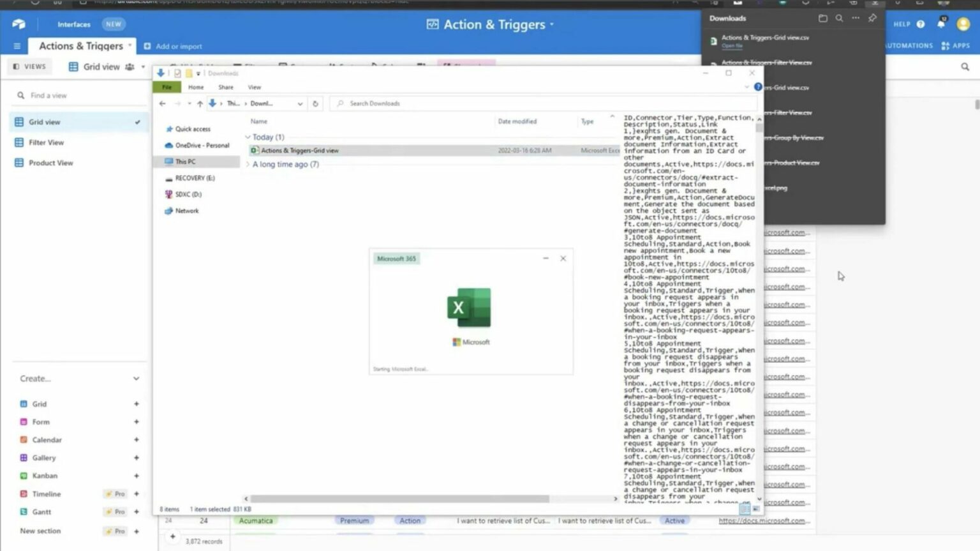This screenshot has width=980, height=551.
Task: Switch to the View tab in File Explorer
Action: (x=254, y=87)
